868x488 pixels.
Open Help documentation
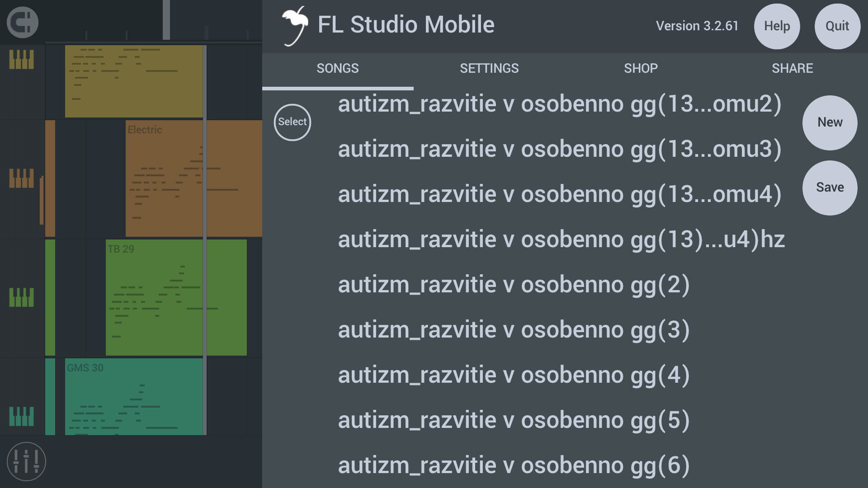point(777,26)
